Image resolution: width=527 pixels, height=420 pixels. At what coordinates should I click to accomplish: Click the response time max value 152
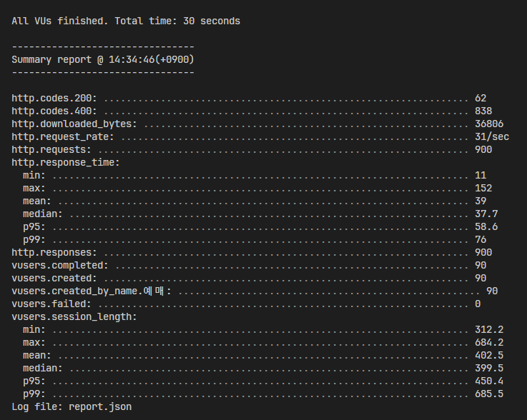[483, 189]
